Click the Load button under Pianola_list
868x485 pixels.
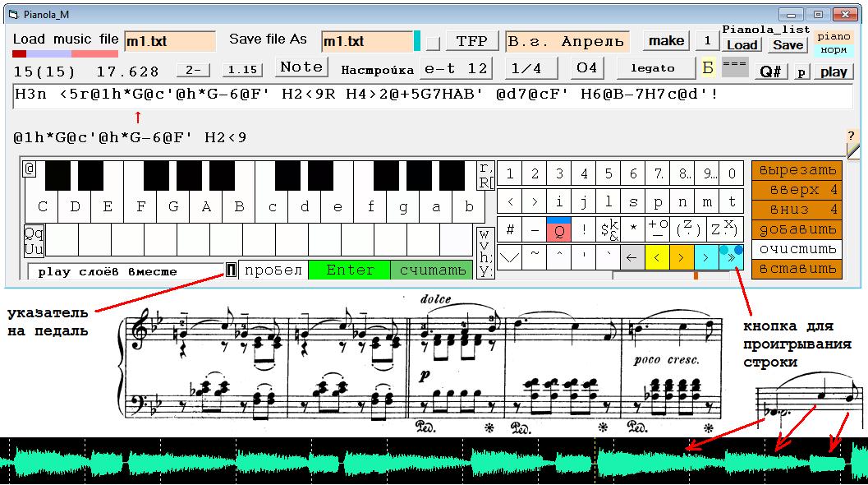click(x=742, y=45)
